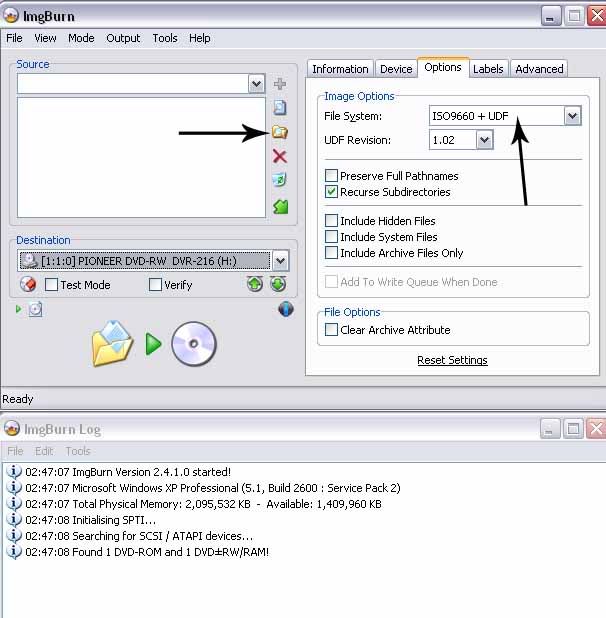The width and height of the screenshot is (606, 618).
Task: Check Clear Archive Attribute
Action: click(331, 329)
